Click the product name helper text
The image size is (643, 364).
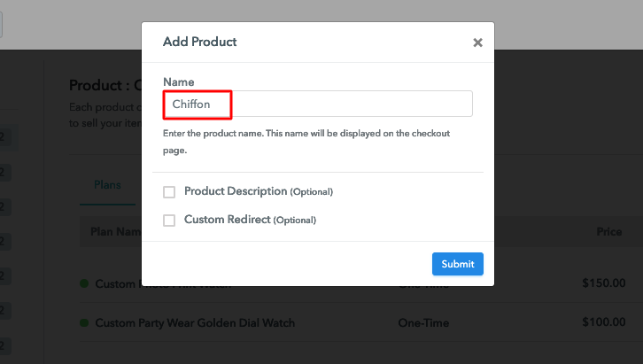click(x=306, y=142)
